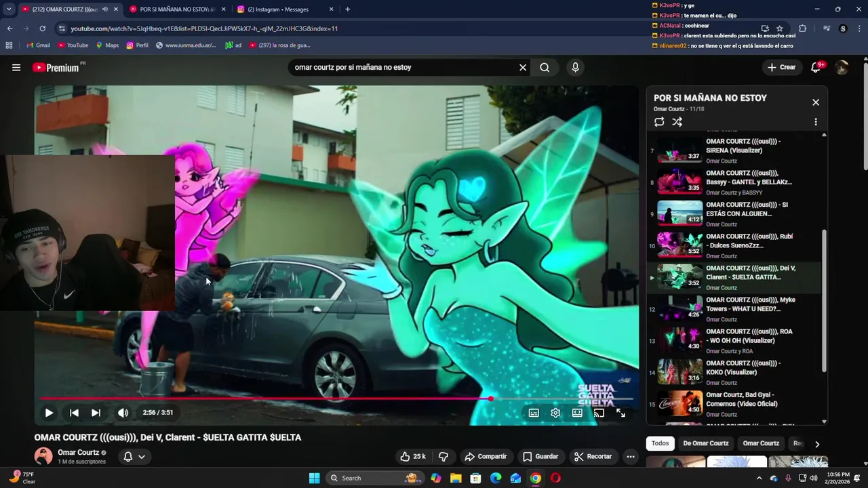Toggle subtitles in the video player

tap(534, 413)
